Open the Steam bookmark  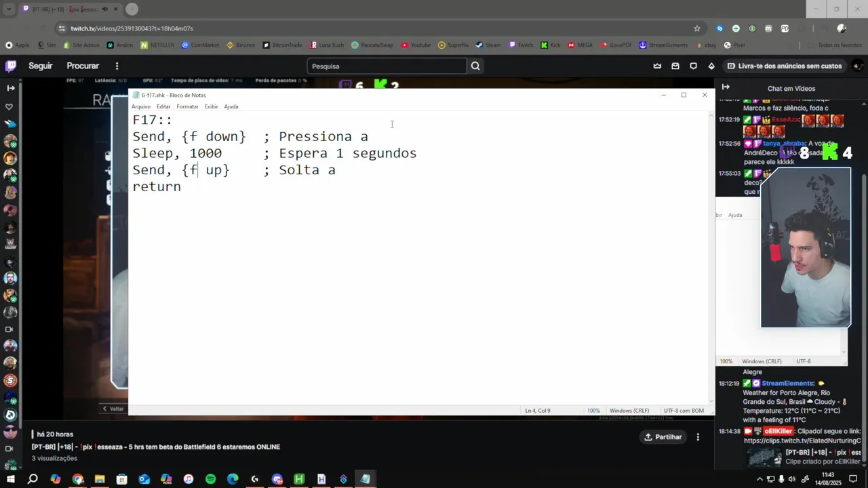(488, 45)
